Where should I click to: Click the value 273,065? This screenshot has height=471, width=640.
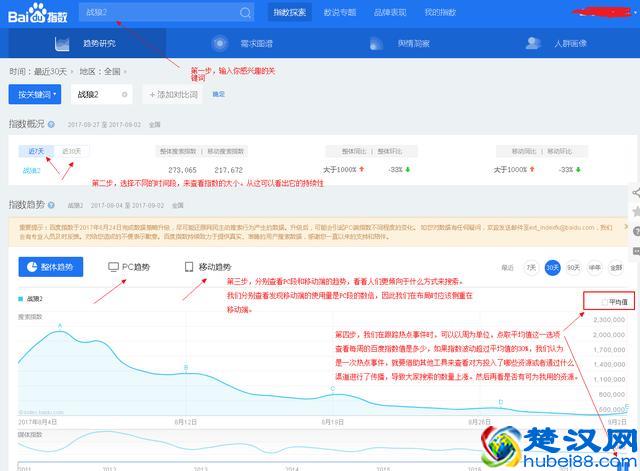(182, 170)
